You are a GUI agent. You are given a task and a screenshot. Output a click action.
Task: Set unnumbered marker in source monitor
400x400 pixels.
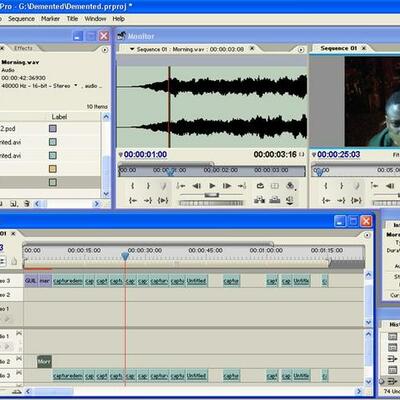(163, 186)
